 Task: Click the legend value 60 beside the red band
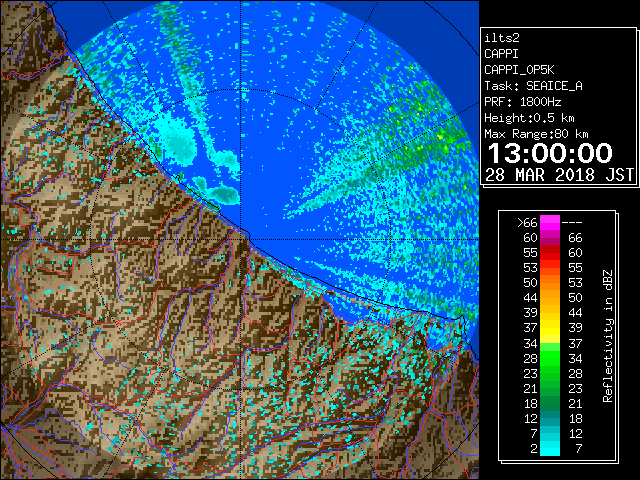[575, 253]
